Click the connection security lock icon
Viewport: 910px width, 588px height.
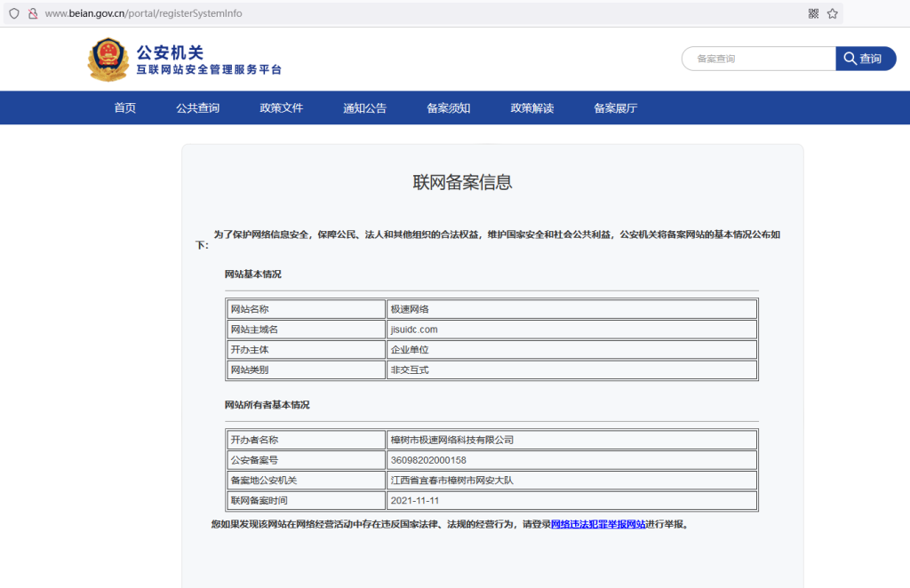click(33, 13)
